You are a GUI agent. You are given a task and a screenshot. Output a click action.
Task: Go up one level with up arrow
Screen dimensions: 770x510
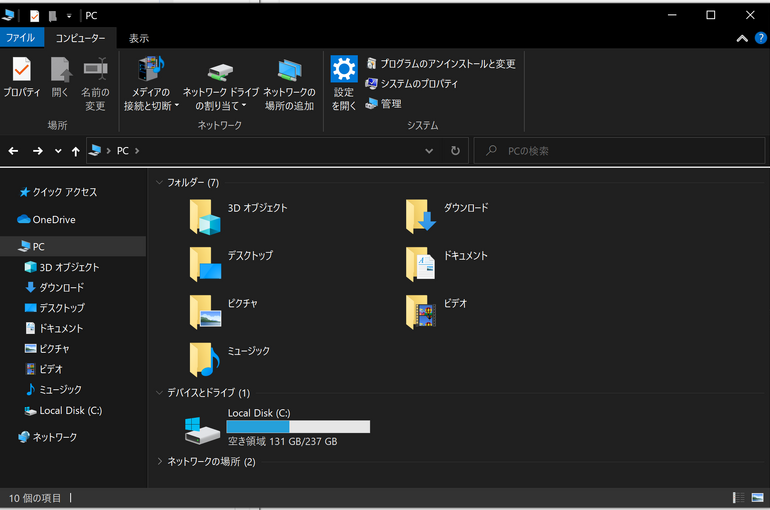click(75, 151)
